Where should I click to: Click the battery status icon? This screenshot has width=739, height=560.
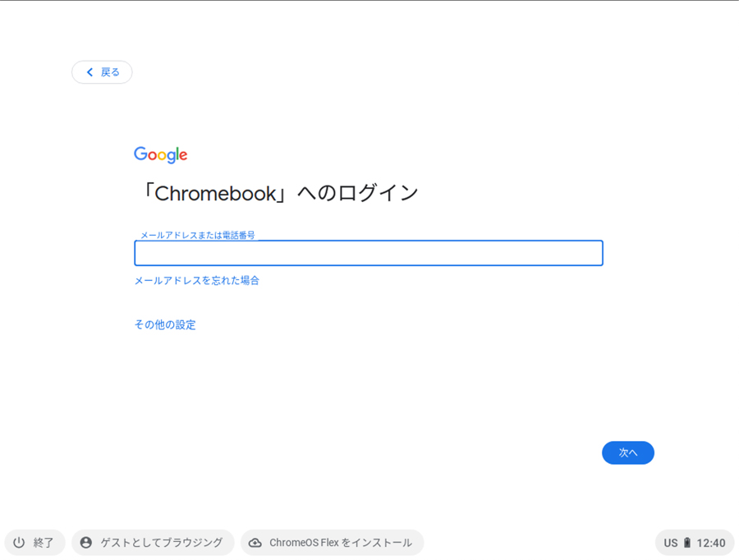point(687,543)
